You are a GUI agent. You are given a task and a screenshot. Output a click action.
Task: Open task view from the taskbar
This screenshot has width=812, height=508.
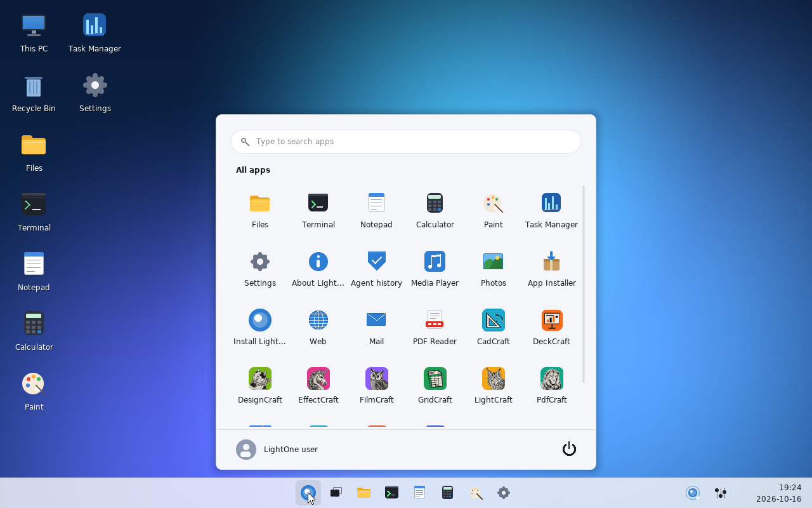[336, 493]
